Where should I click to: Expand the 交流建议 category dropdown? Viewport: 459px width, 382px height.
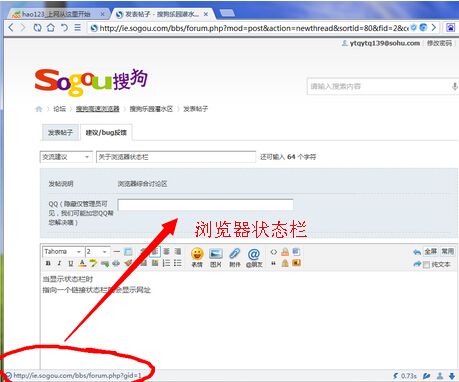pyautogui.click(x=66, y=157)
